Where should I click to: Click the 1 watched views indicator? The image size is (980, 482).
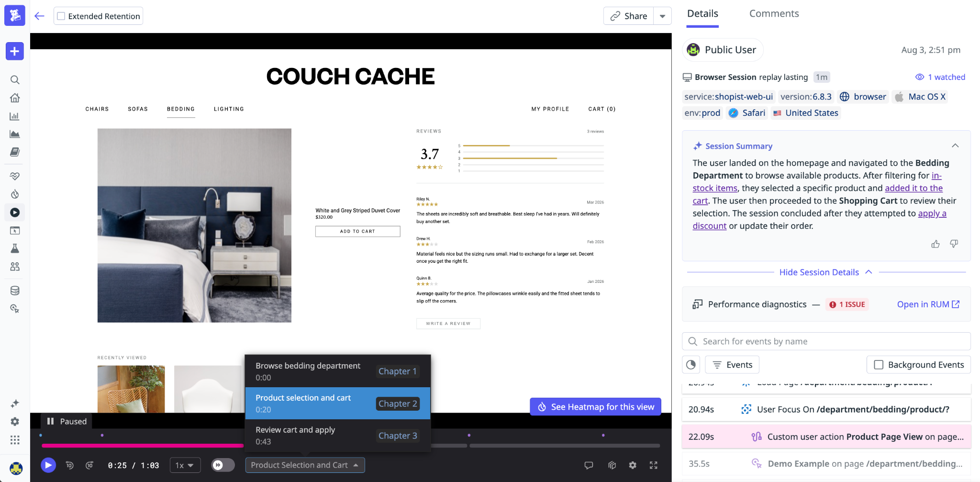click(940, 77)
